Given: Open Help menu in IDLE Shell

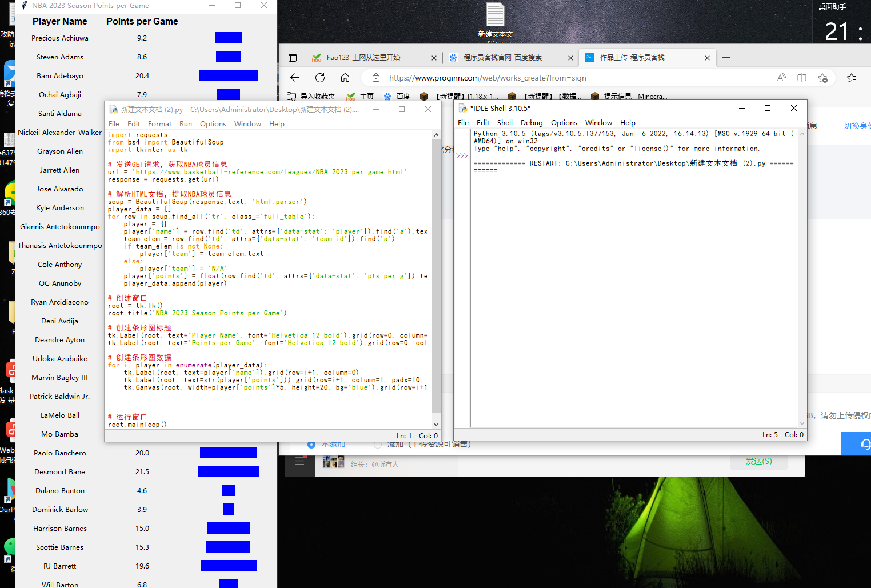Looking at the screenshot, I should pyautogui.click(x=628, y=123).
